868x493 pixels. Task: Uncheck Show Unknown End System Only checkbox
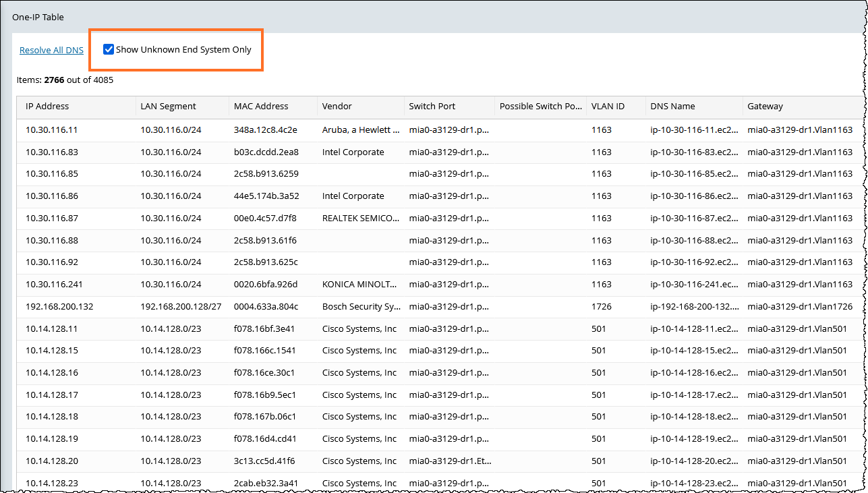108,49
